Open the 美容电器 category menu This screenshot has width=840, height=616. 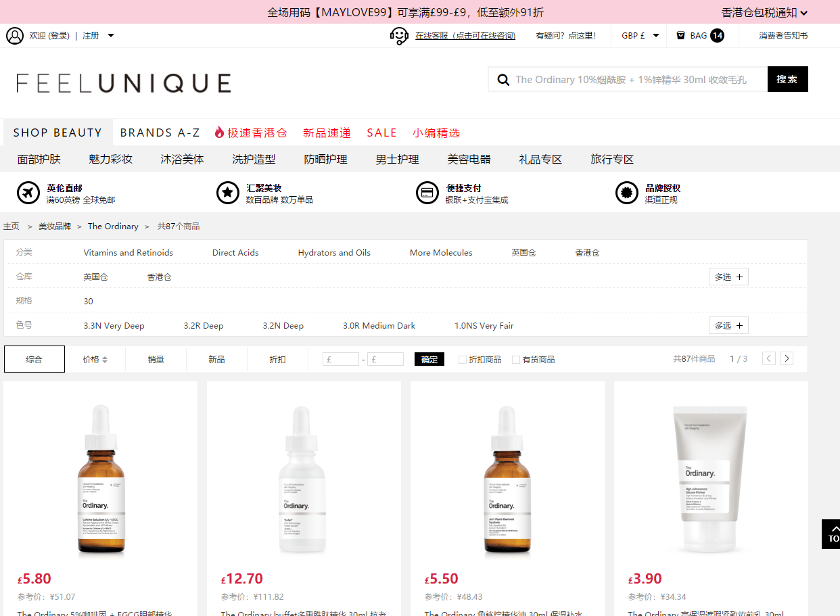pyautogui.click(x=469, y=160)
